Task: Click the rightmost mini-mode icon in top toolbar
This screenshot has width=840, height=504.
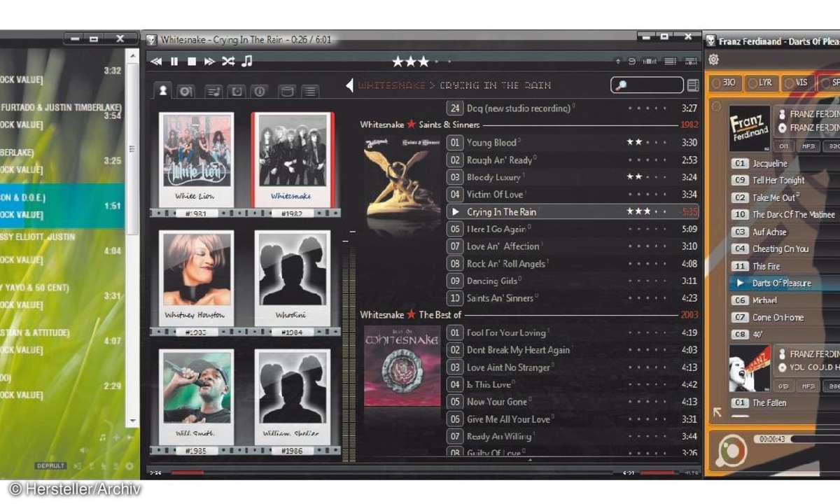Action: 692,62
